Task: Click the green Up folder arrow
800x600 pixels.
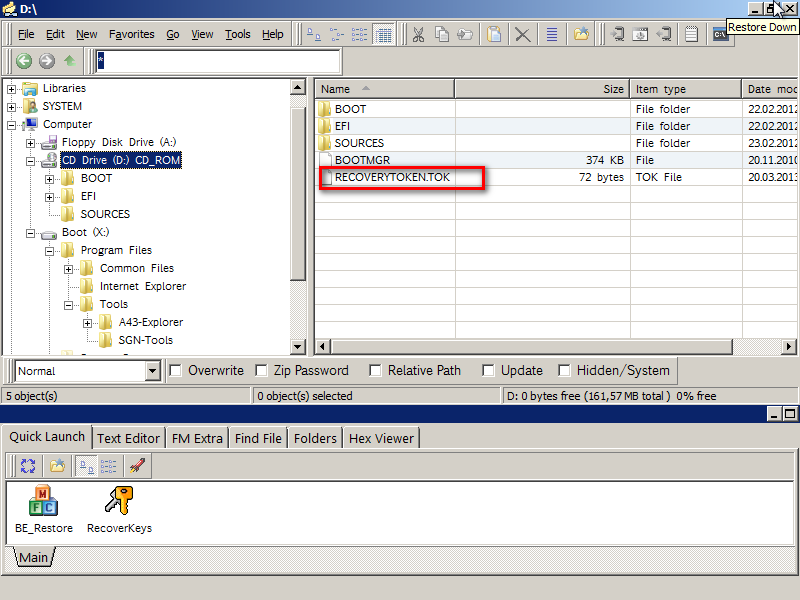Action: [x=69, y=61]
